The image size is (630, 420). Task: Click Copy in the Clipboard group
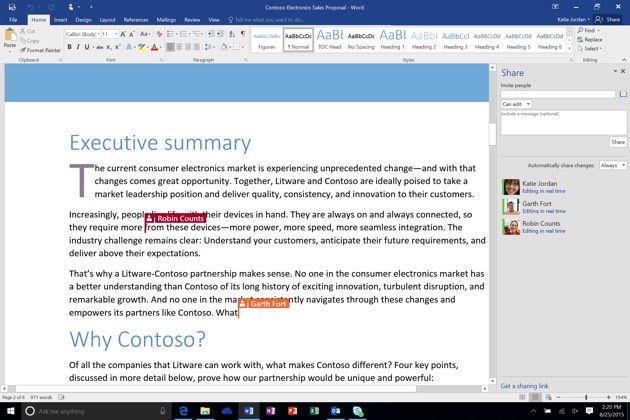29,41
